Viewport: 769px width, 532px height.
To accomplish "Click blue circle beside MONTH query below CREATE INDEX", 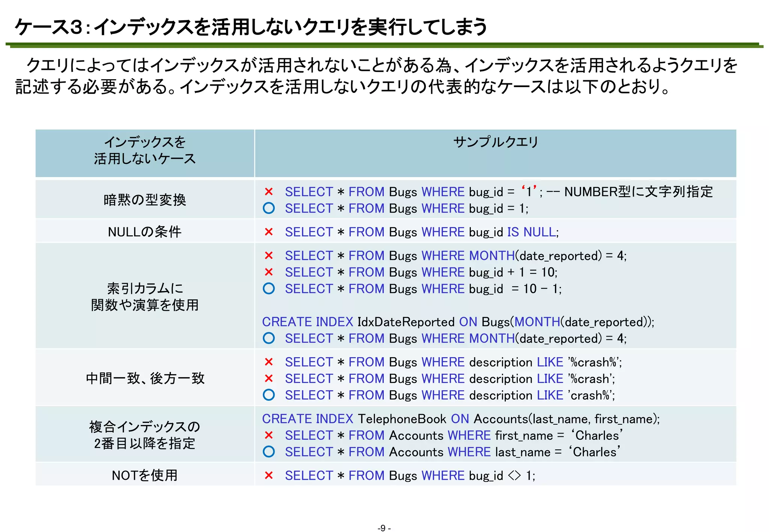I will [268, 338].
